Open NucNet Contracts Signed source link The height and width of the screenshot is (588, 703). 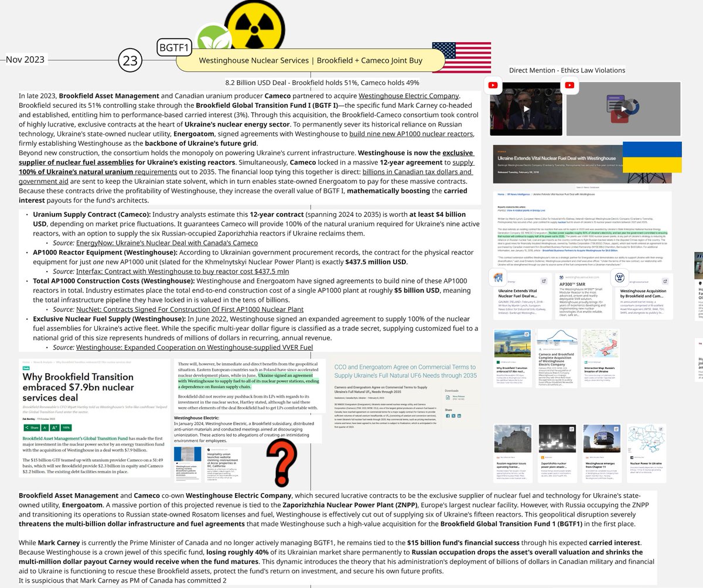pyautogui.click(x=190, y=309)
